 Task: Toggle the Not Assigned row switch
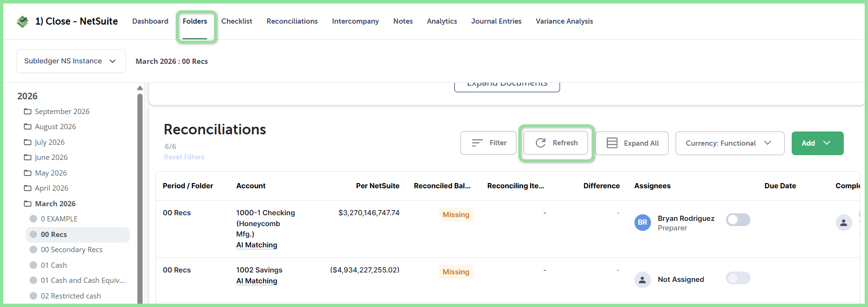738,278
